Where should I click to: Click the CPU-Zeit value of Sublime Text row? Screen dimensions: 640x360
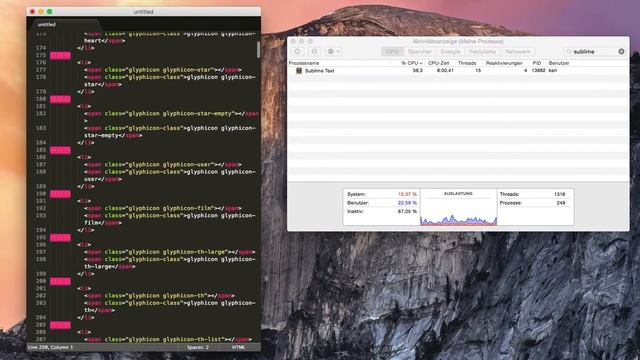[x=445, y=71]
